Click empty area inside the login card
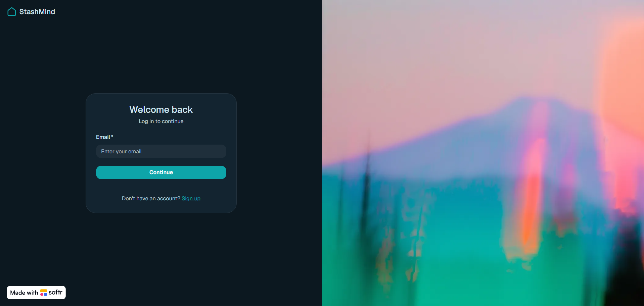Image resolution: width=644 pixels, height=306 pixels. (x=161, y=188)
